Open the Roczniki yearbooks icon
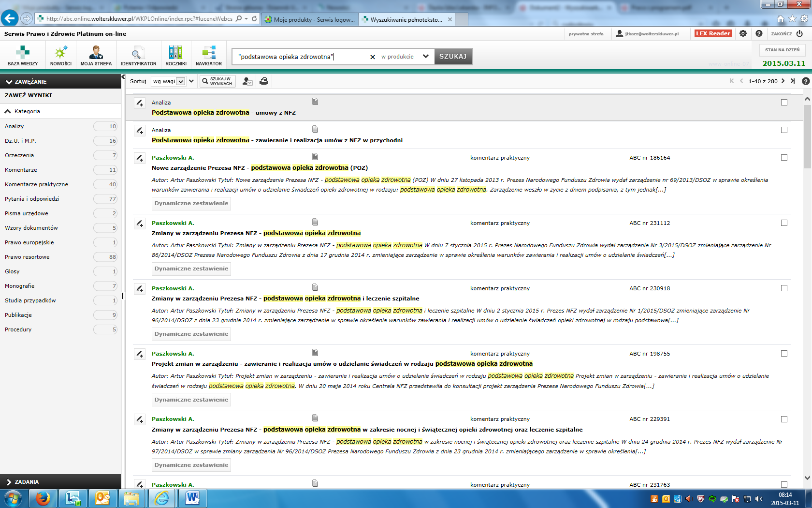The width and height of the screenshot is (812, 508). click(x=176, y=56)
